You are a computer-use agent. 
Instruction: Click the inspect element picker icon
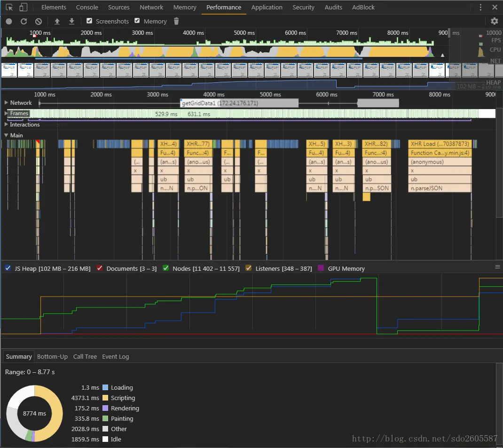coord(9,8)
